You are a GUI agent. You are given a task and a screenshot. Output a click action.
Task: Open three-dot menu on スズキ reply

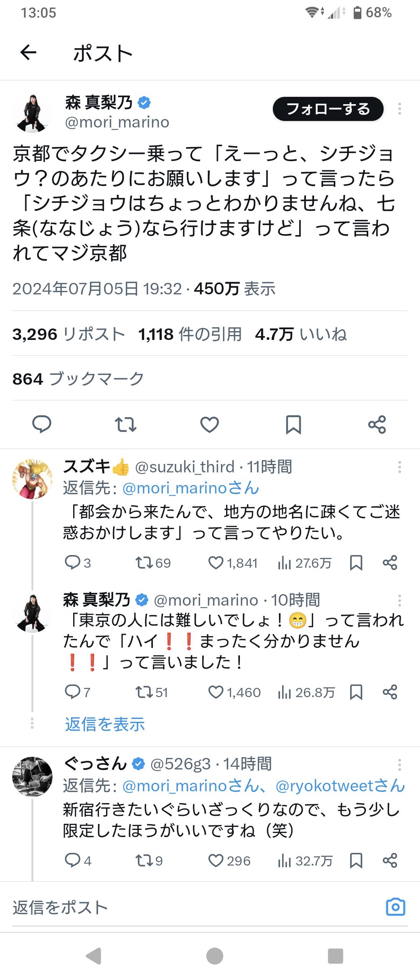click(x=400, y=467)
